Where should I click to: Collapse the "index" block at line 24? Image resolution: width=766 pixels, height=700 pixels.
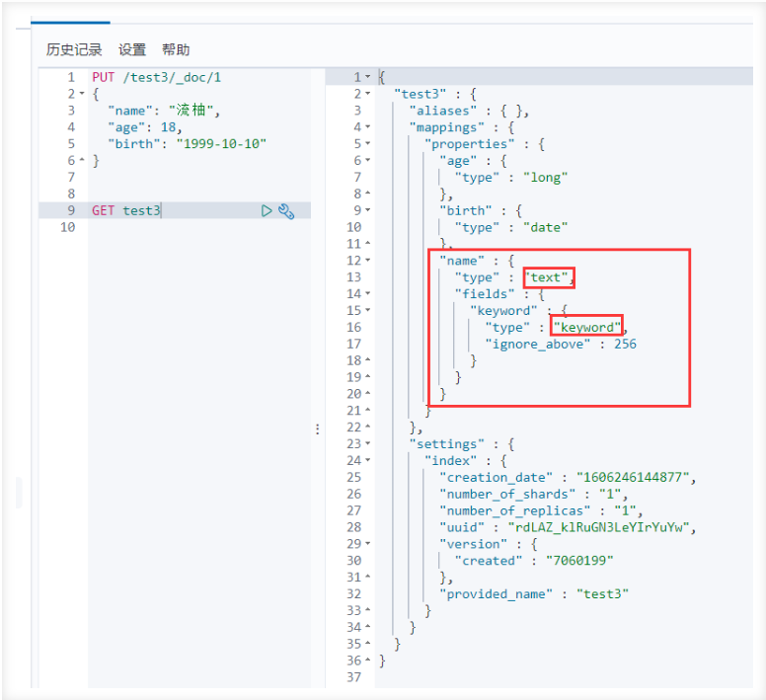[368, 460]
